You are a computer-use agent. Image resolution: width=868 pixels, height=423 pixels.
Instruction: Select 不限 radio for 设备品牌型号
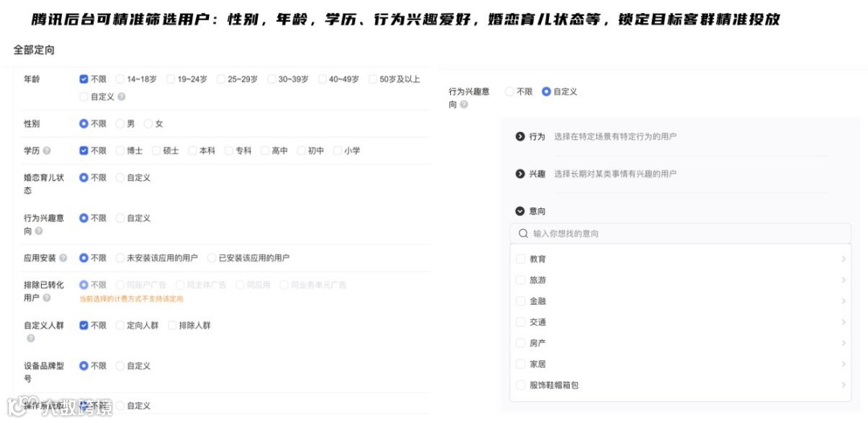pyautogui.click(x=84, y=366)
